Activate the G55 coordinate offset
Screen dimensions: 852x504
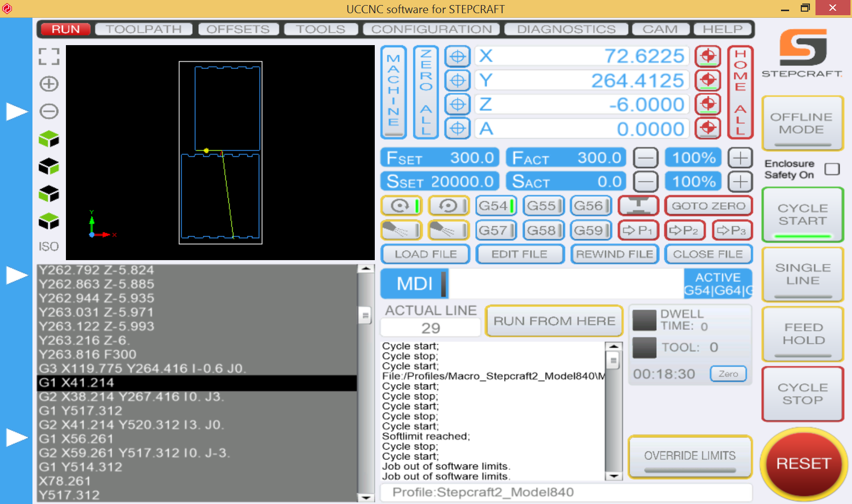pyautogui.click(x=544, y=206)
